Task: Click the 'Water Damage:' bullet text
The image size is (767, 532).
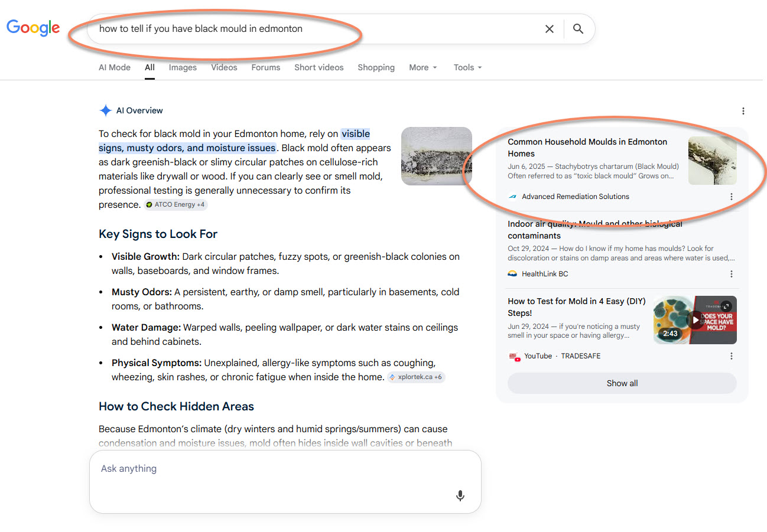Action: 146,328
